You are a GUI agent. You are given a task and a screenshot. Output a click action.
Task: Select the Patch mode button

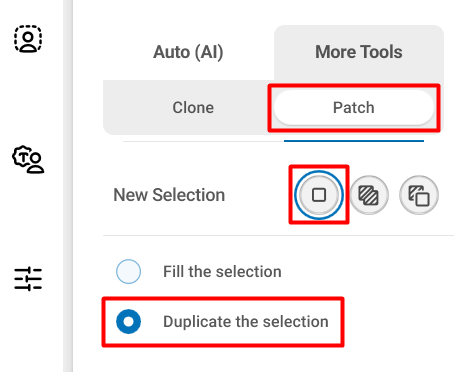point(354,108)
